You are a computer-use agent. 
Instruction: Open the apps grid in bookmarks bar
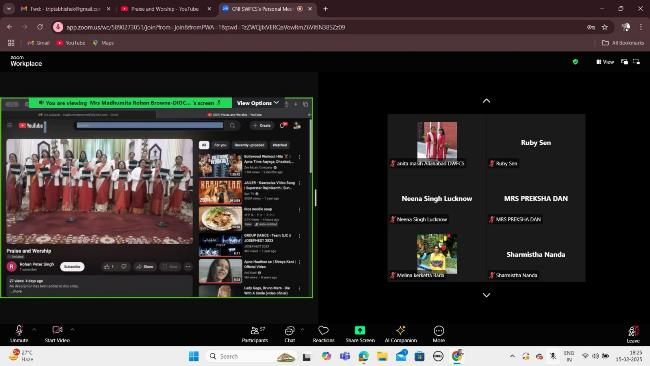click(x=11, y=43)
